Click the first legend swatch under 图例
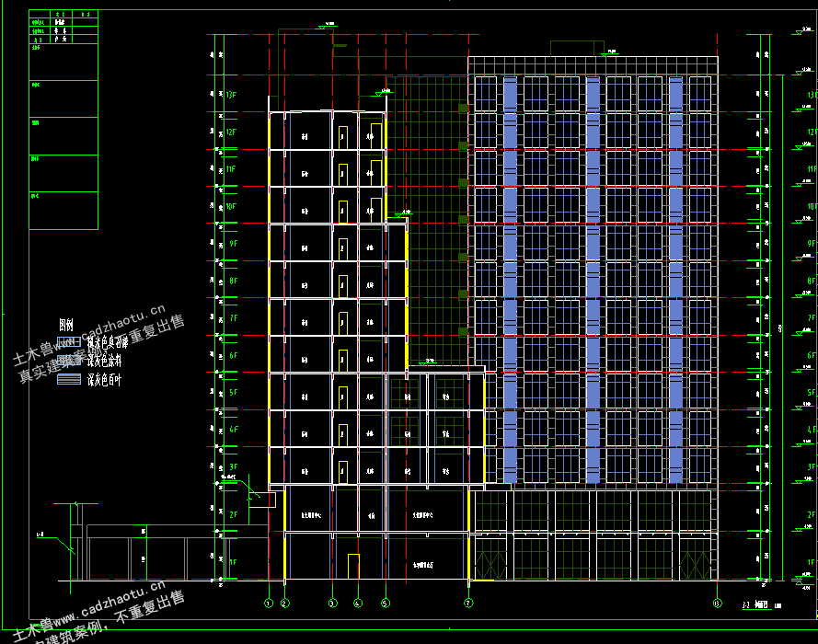818x644 pixels. pyautogui.click(x=69, y=341)
